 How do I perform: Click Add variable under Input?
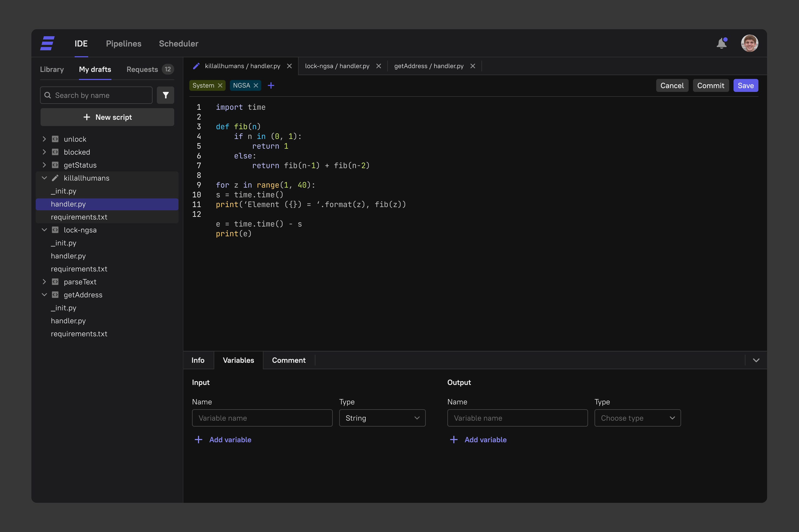223,440
